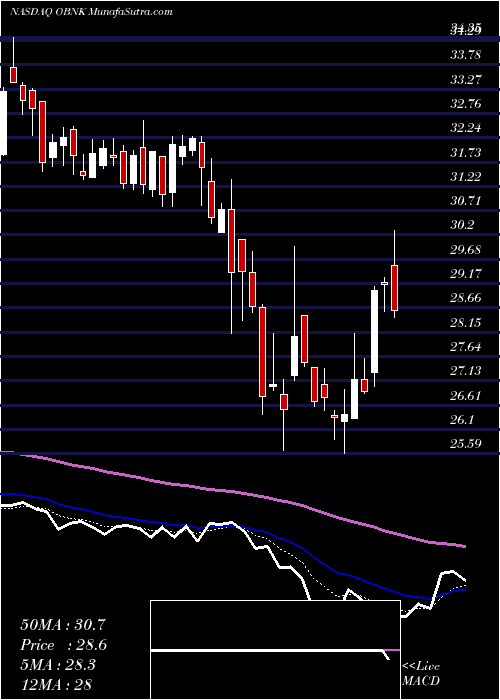The image size is (500, 700).
Task: Click the 32.24 price axis label
Action: click(x=466, y=128)
